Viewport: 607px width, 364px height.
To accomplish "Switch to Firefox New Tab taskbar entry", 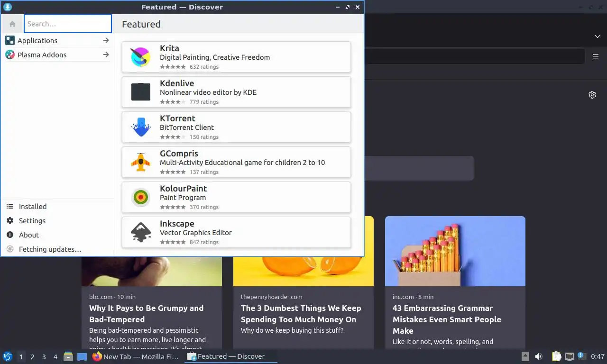I will (137, 357).
